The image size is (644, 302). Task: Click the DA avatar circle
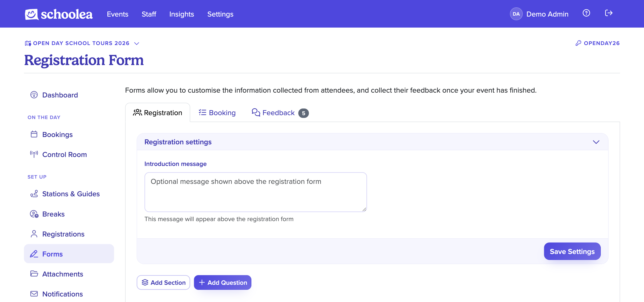[x=516, y=14]
